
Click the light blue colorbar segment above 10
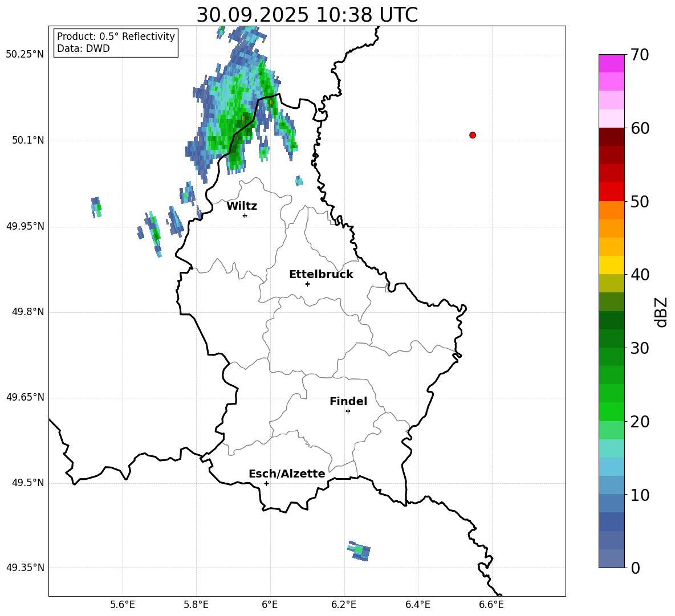612,486
